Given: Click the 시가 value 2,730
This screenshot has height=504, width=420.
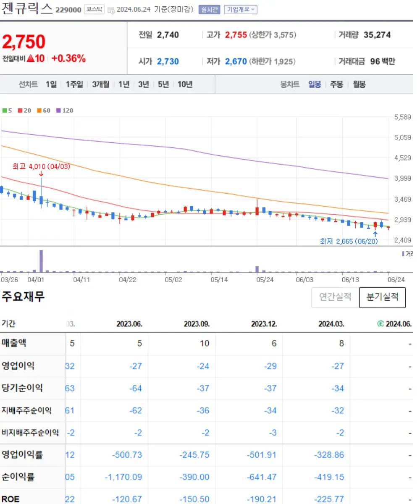Looking at the screenshot, I should [x=168, y=61].
